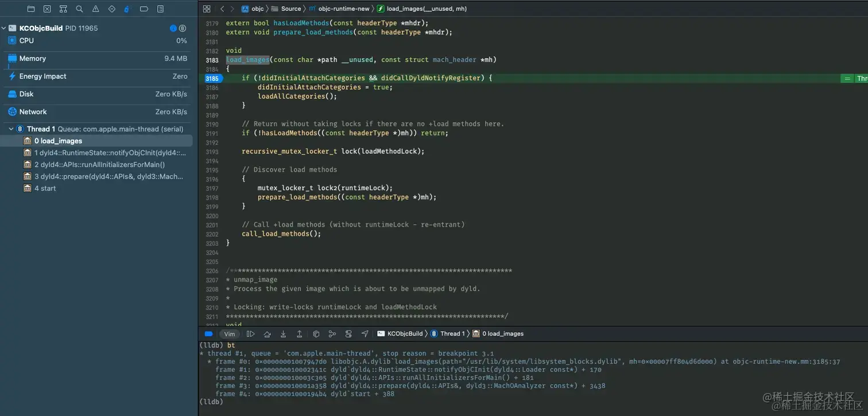This screenshot has width=868, height=416.
Task: Open the Memory gauge
Action: (x=96, y=59)
